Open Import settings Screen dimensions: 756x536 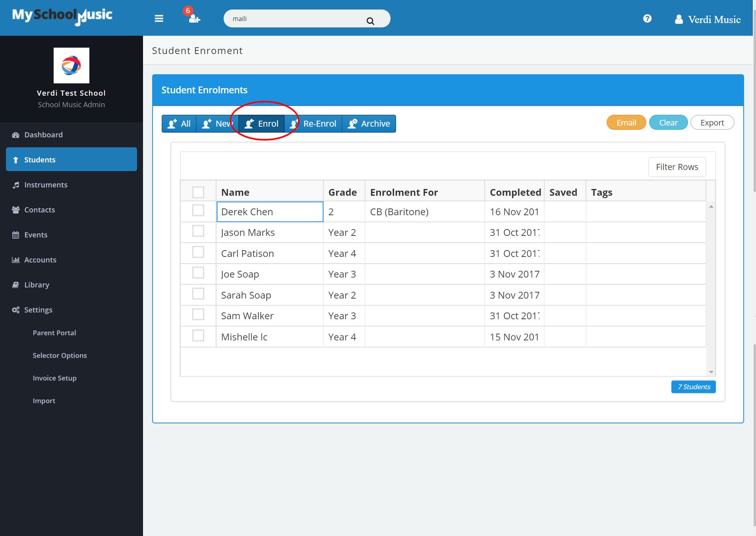(x=44, y=401)
